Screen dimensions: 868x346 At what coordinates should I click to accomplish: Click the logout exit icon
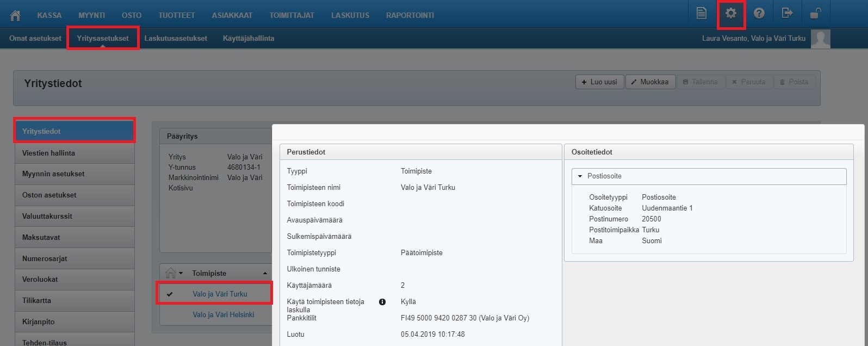click(787, 14)
